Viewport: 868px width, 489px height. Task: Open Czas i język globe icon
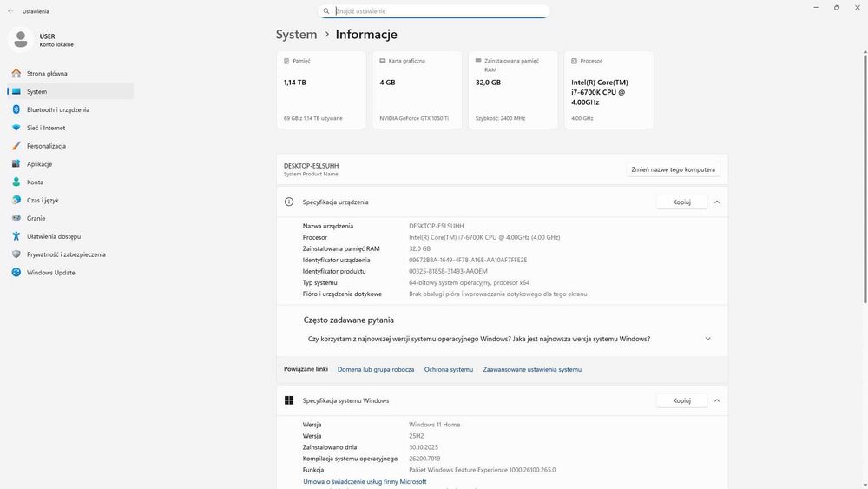(16, 200)
